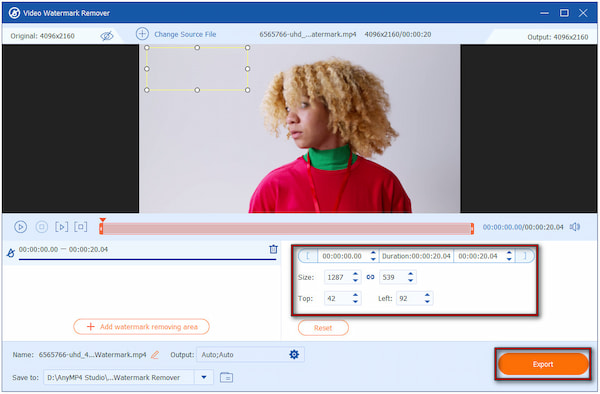Increase width size 1287 stepper up
The height and width of the screenshot is (394, 600).
click(x=355, y=274)
